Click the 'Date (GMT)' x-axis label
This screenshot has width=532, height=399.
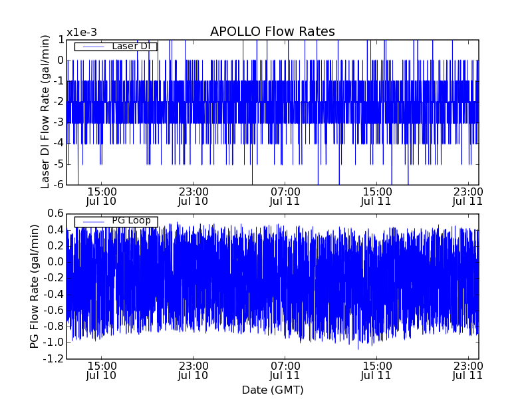[x=273, y=390]
